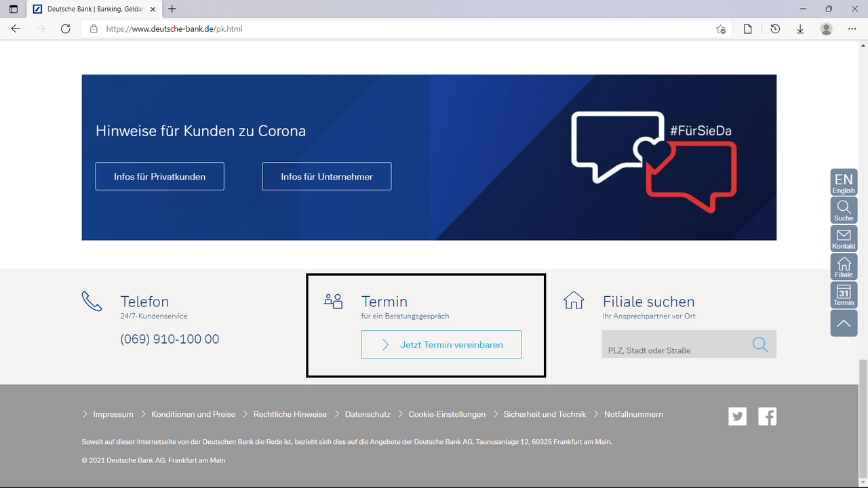Click Infos für Privatkunden button
The height and width of the screenshot is (488, 868).
[x=159, y=176]
